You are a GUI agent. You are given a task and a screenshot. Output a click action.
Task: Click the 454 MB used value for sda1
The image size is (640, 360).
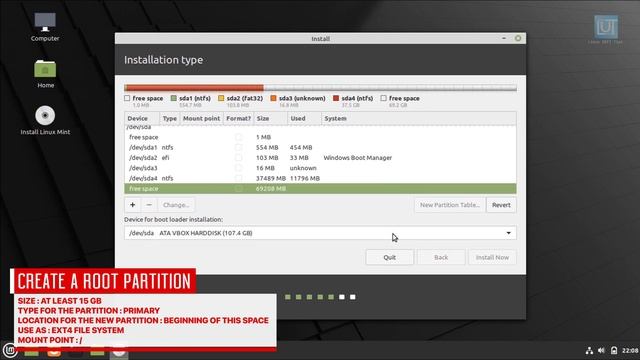(301, 147)
